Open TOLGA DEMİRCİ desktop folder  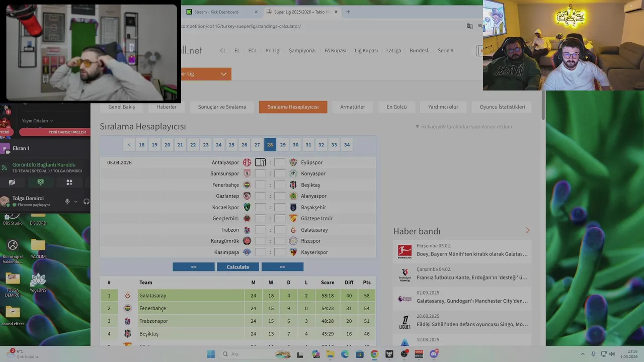pos(13,285)
